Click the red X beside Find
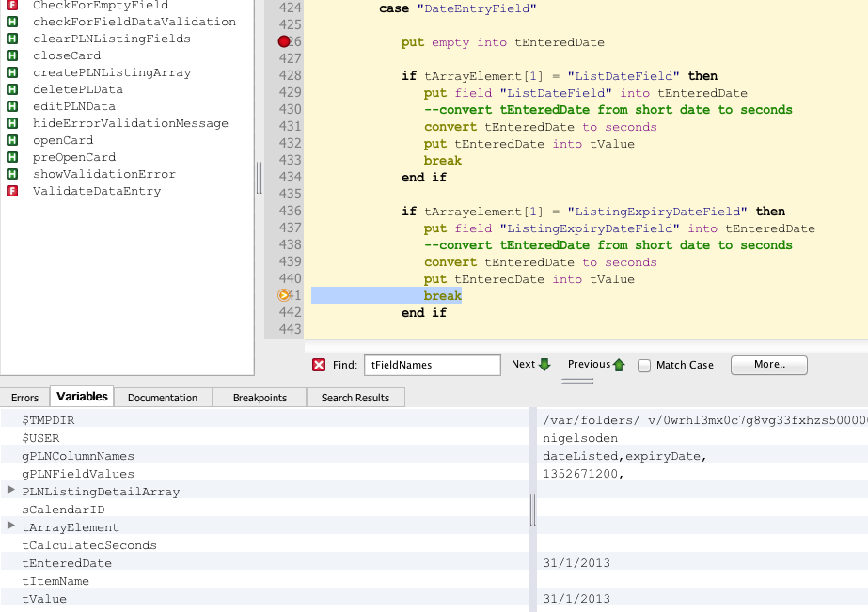 click(319, 365)
